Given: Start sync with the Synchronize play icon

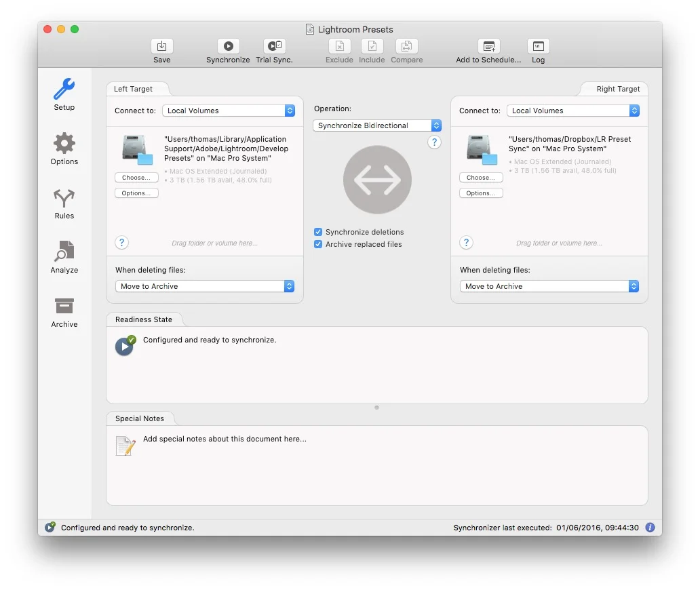Looking at the screenshot, I should pos(228,46).
